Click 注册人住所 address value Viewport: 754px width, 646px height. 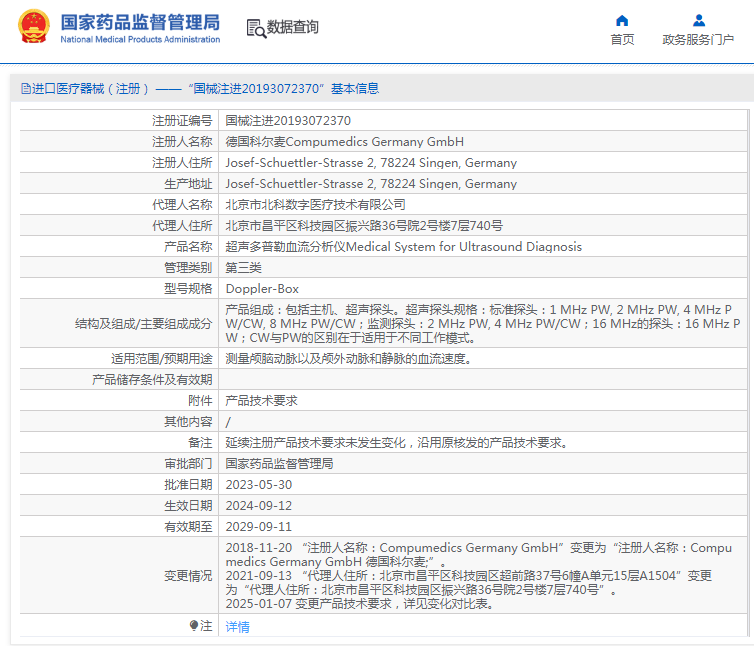[x=371, y=163]
